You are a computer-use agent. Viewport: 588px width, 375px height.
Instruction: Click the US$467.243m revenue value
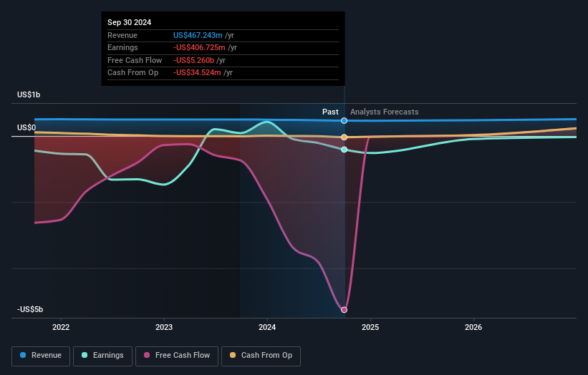click(198, 35)
